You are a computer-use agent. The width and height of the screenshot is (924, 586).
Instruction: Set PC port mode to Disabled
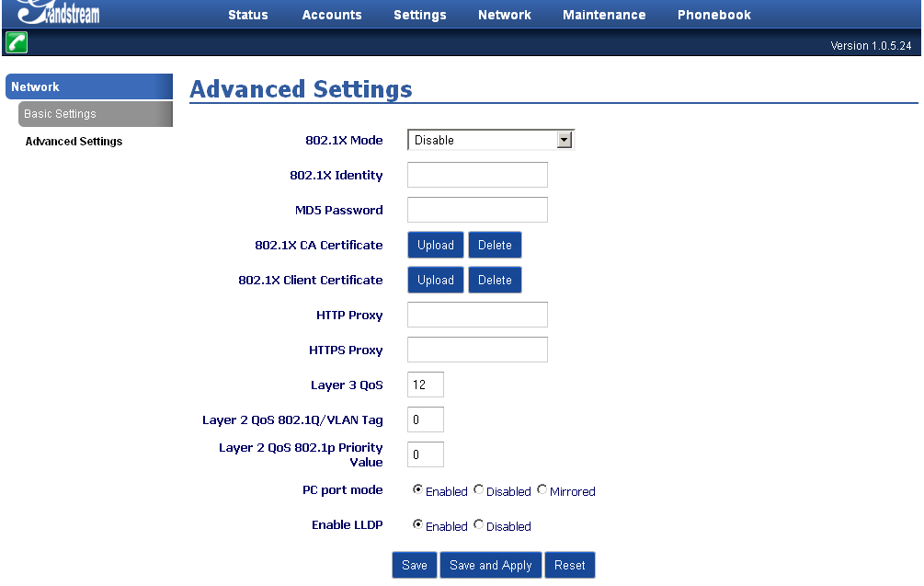coord(479,490)
